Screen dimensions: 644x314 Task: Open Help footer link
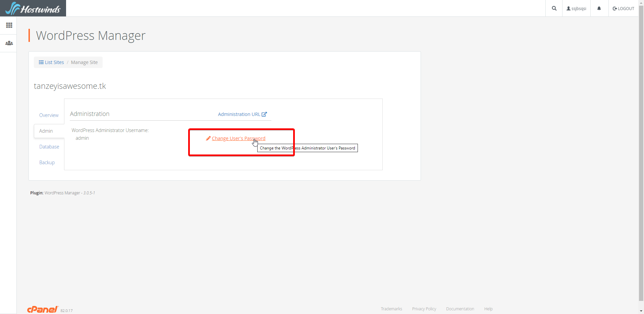click(488, 309)
